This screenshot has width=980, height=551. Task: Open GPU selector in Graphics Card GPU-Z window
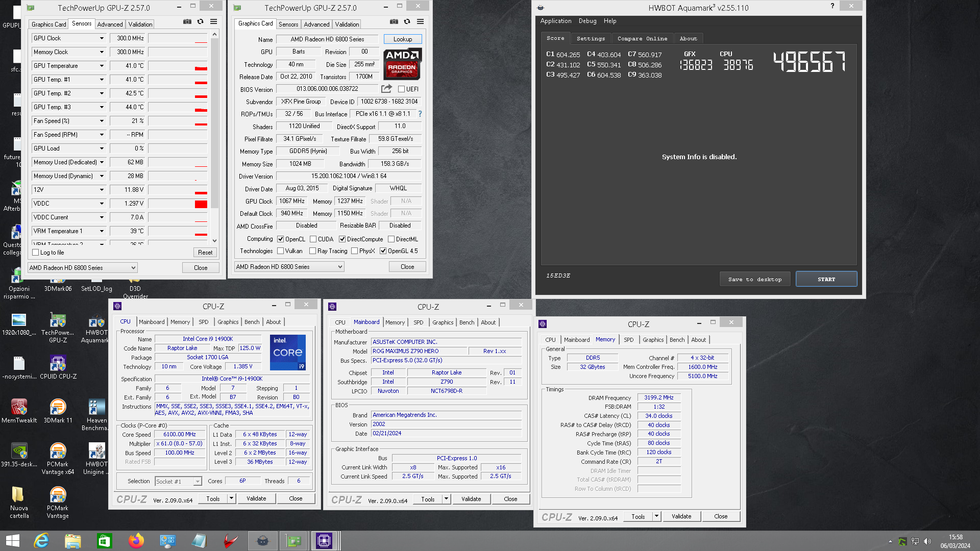pos(289,267)
